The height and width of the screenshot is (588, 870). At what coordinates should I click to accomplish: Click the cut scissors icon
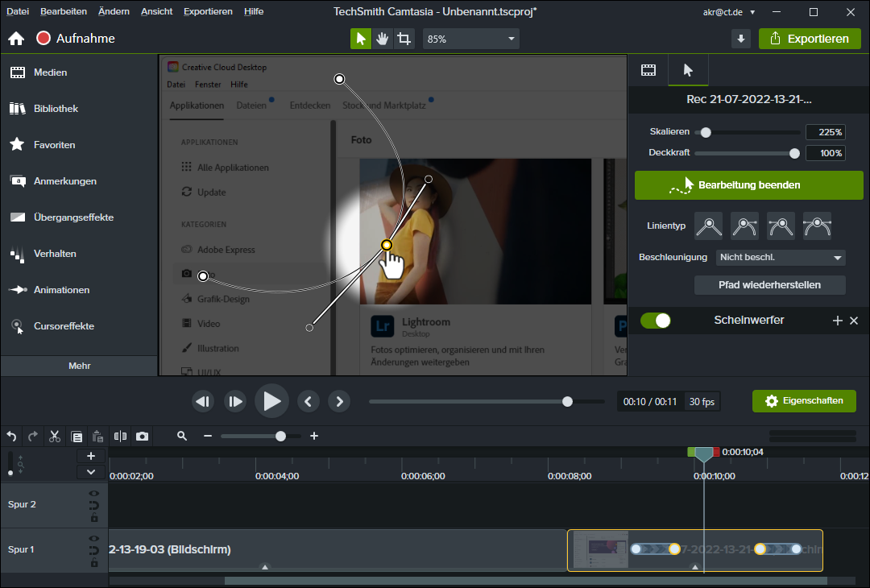[55, 437]
